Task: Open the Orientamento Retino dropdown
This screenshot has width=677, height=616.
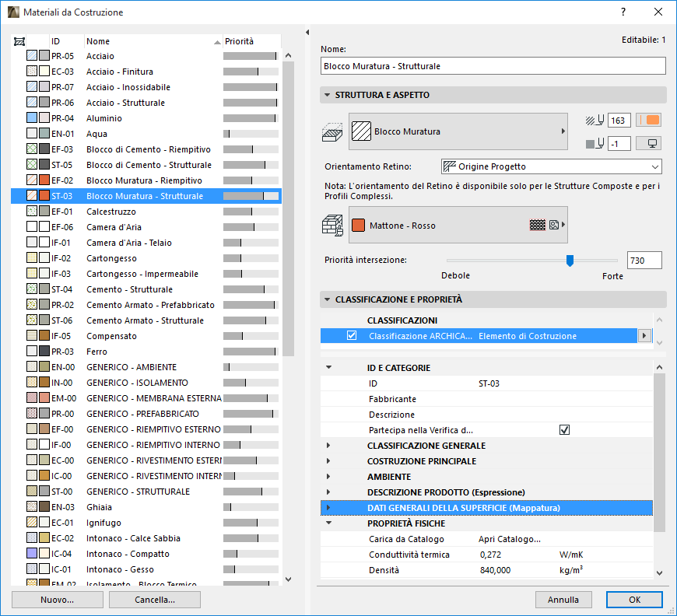Action: pyautogui.click(x=552, y=166)
